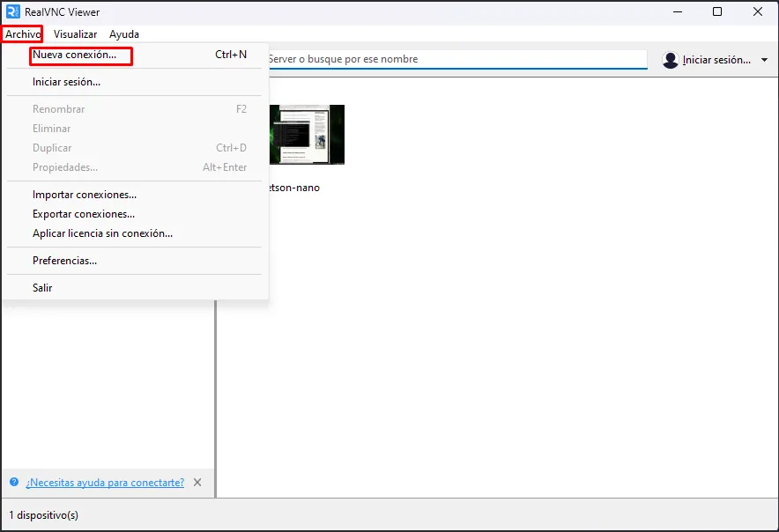The width and height of the screenshot is (779, 532).
Task: Click the blue help question mark icon
Action: (14, 483)
